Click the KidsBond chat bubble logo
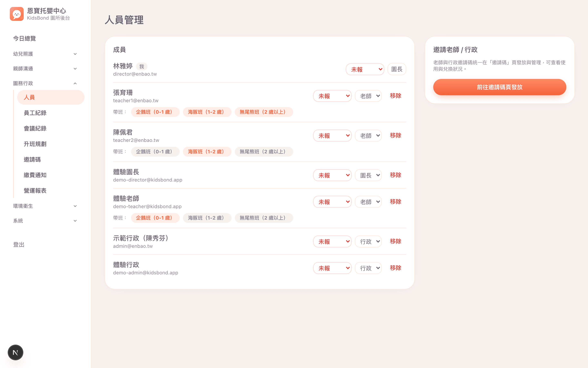588x368 pixels. pyautogui.click(x=17, y=14)
